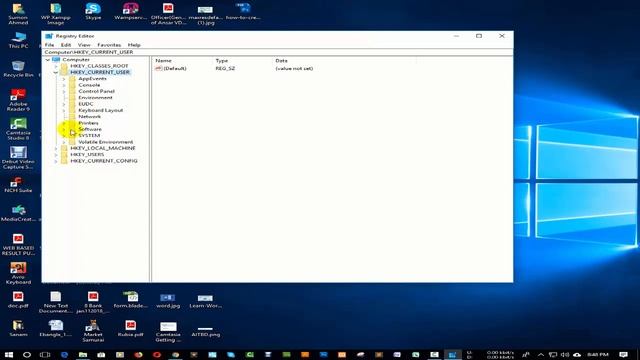Open the Windows Start menu

[9, 354]
